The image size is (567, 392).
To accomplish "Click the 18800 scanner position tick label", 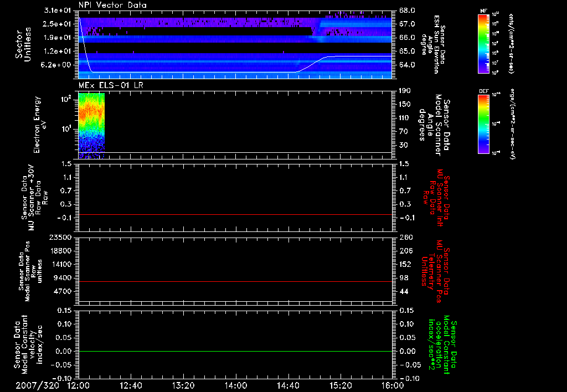I will pos(60,251).
